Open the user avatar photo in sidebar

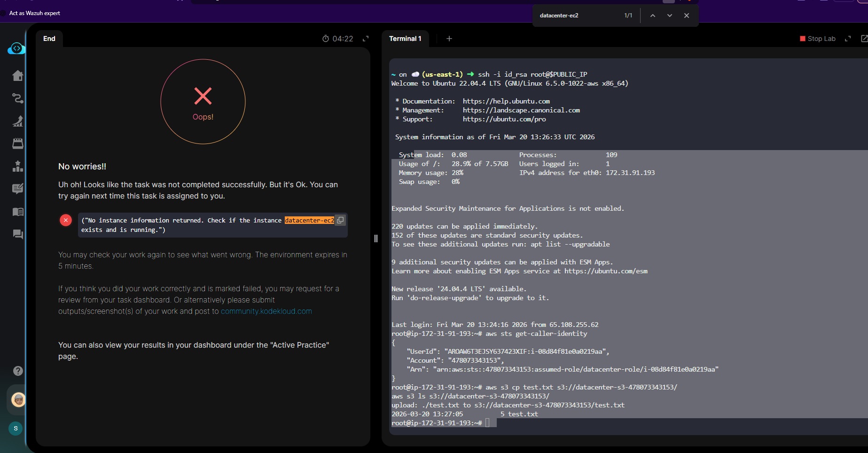tap(18, 400)
